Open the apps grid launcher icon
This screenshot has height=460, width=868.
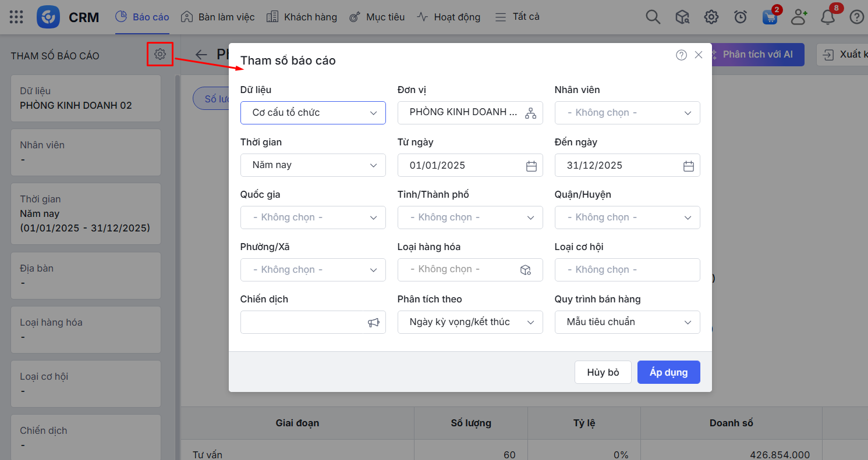point(17,17)
